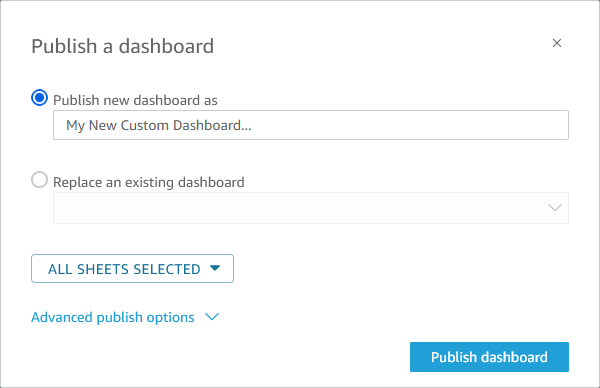The width and height of the screenshot is (600, 388).
Task: Click the Advanced publish options link text
Action: tap(113, 317)
